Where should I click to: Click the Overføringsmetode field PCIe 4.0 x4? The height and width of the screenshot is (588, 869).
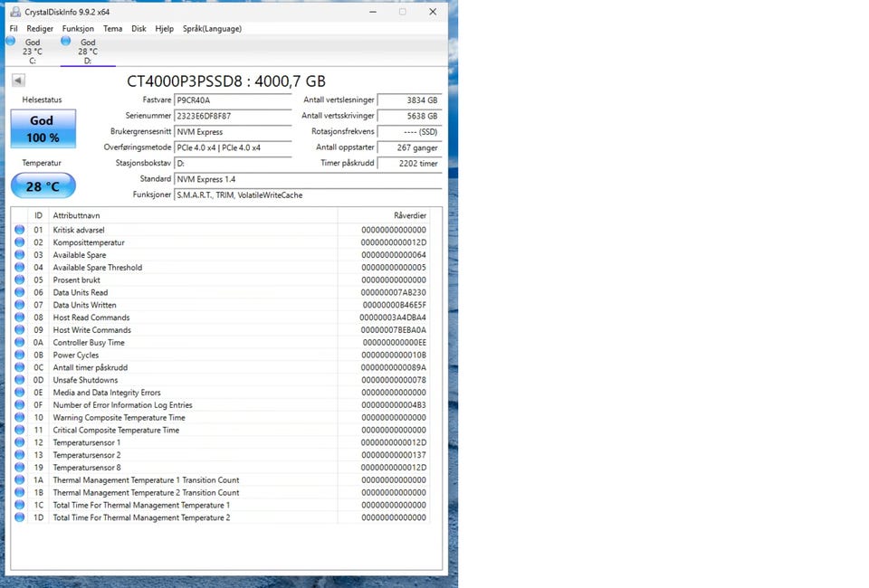[x=233, y=147]
